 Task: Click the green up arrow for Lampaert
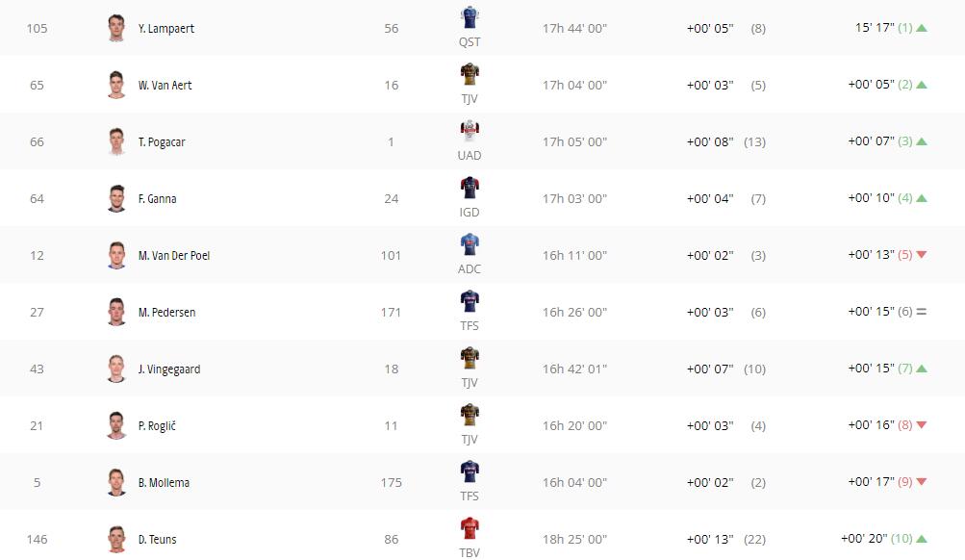click(x=922, y=28)
